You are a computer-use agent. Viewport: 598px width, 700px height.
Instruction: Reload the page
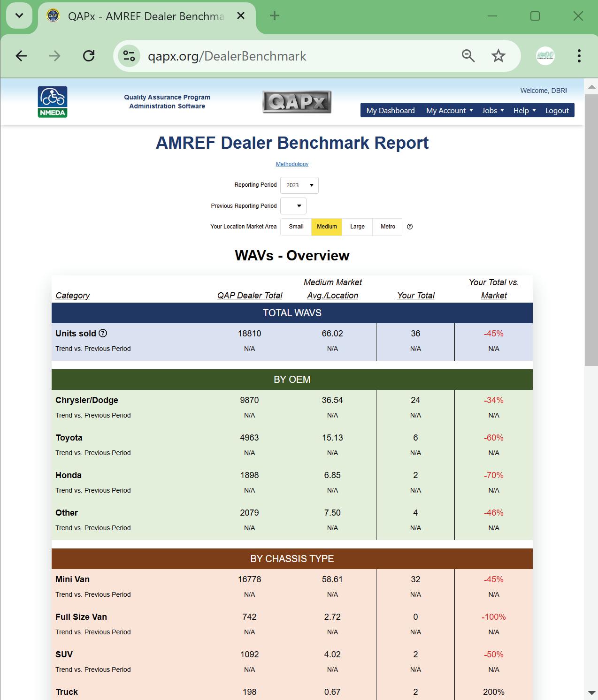[89, 56]
